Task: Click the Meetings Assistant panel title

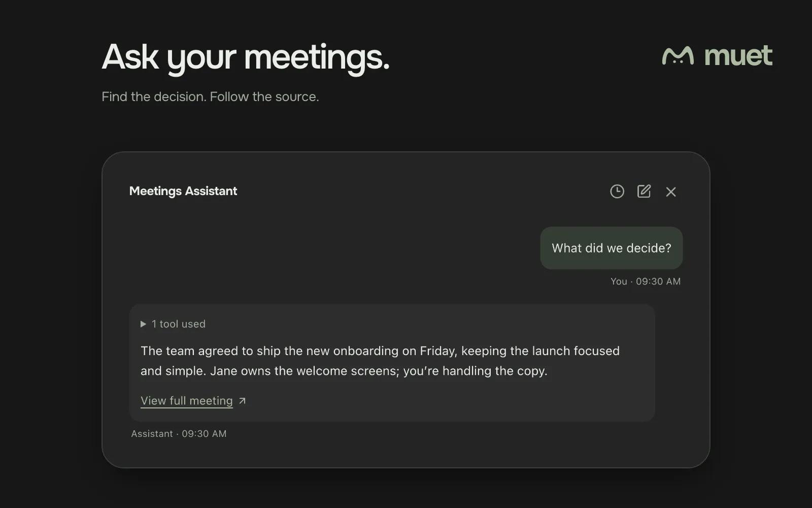Action: 183,191
